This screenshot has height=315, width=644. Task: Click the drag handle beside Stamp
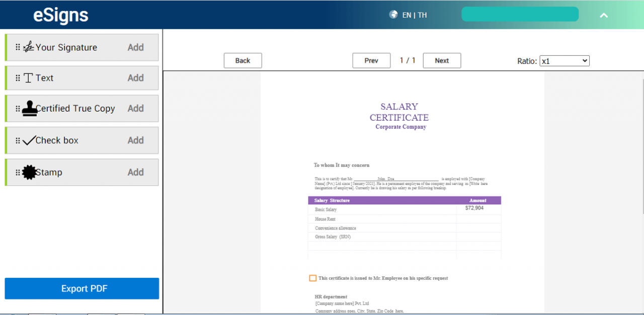18,172
